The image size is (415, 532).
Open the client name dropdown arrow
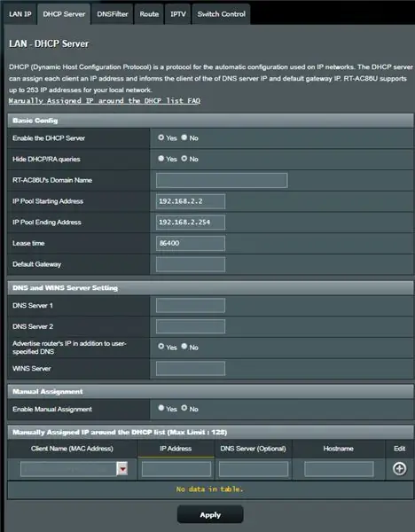click(122, 469)
